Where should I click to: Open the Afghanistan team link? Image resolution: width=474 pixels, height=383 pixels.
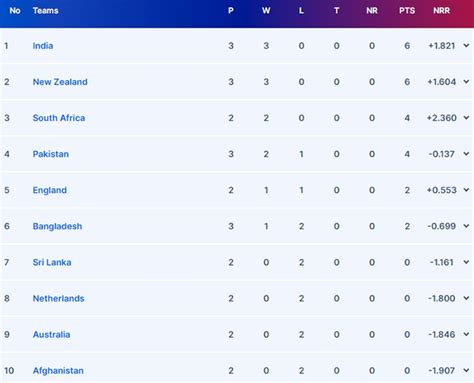[58, 370]
